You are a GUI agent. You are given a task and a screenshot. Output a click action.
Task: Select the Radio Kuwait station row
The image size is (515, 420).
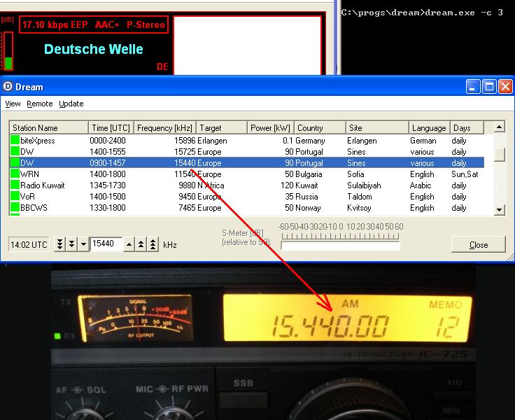[x=247, y=185]
